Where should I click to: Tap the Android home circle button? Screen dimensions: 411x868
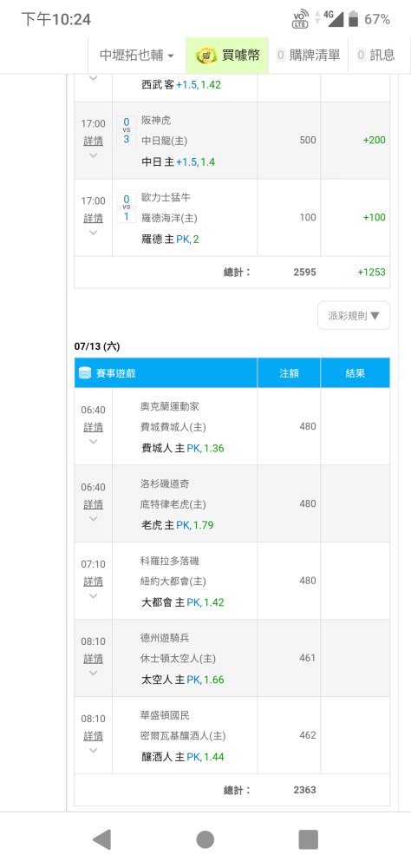click(x=205, y=839)
